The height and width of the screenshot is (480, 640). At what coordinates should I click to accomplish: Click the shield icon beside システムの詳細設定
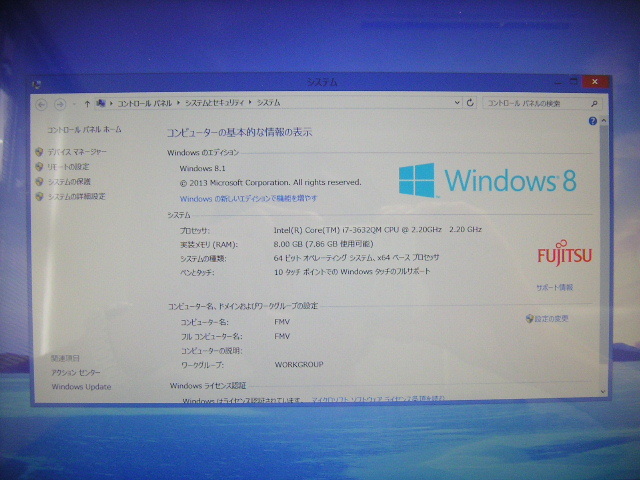click(39, 196)
